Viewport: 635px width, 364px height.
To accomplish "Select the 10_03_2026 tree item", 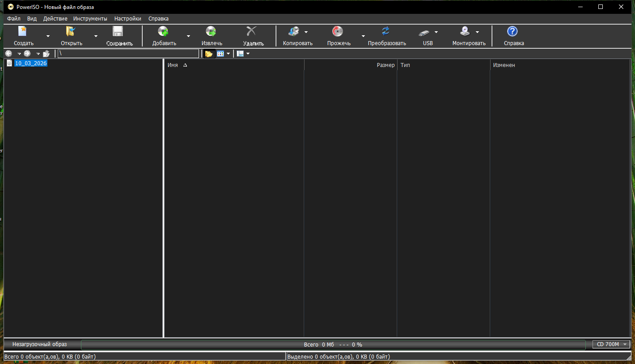I will pyautogui.click(x=30, y=63).
